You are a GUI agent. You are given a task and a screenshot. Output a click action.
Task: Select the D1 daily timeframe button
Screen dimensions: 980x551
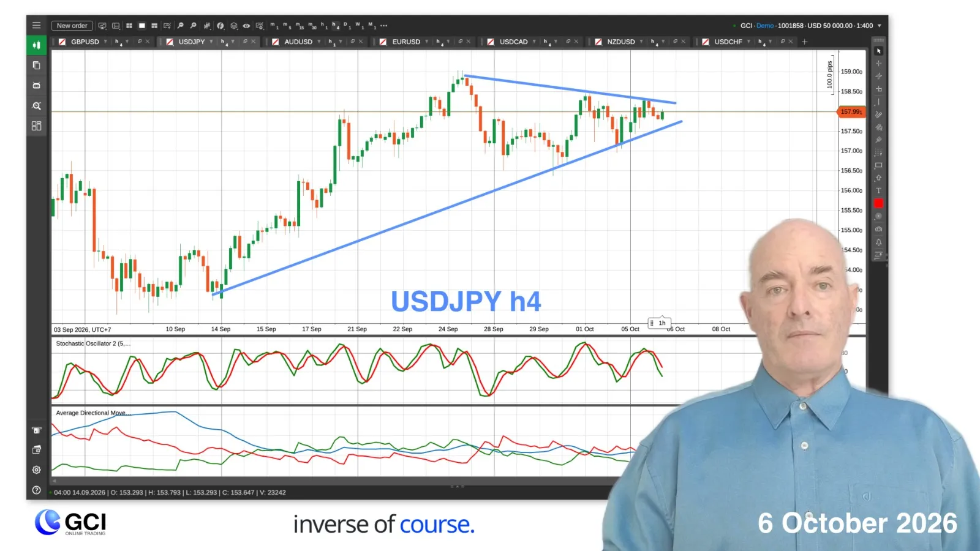point(347,26)
